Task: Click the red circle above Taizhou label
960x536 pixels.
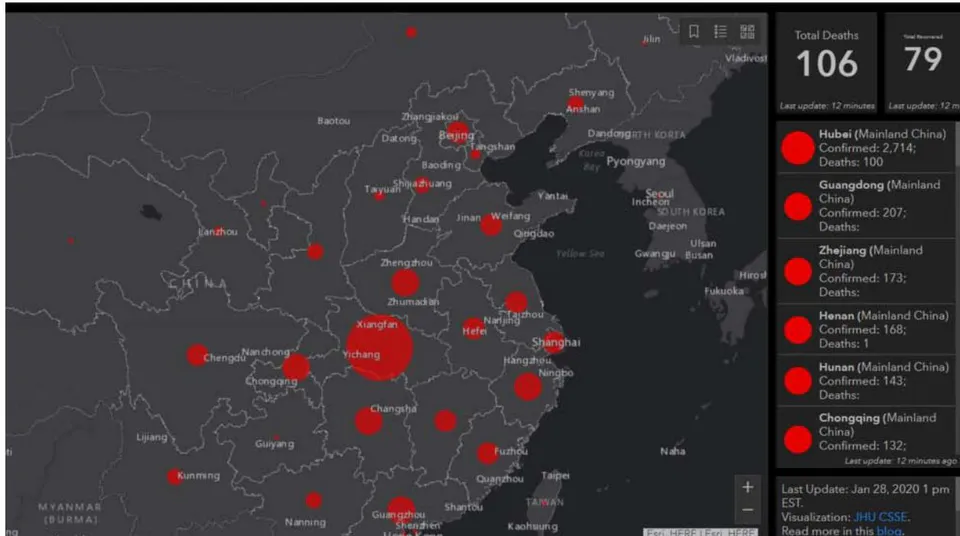Action: 516,302
